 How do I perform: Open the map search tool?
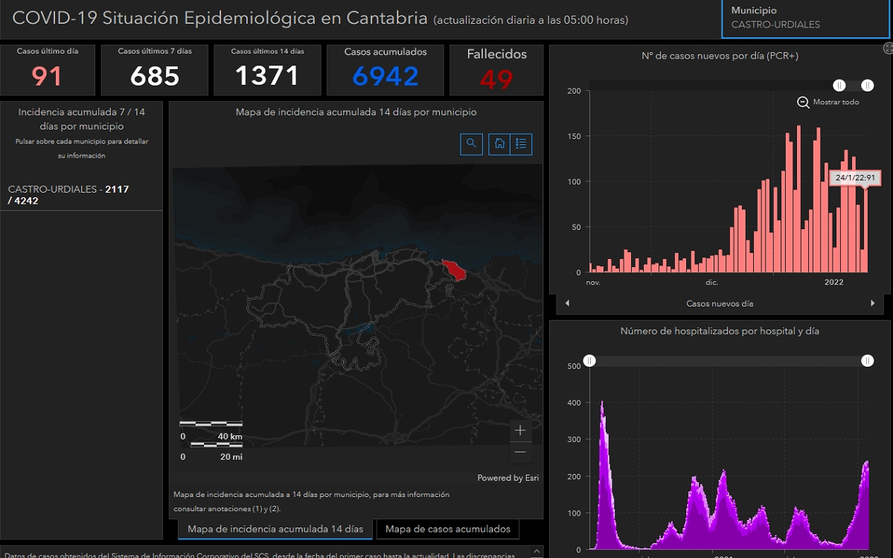[x=471, y=144]
